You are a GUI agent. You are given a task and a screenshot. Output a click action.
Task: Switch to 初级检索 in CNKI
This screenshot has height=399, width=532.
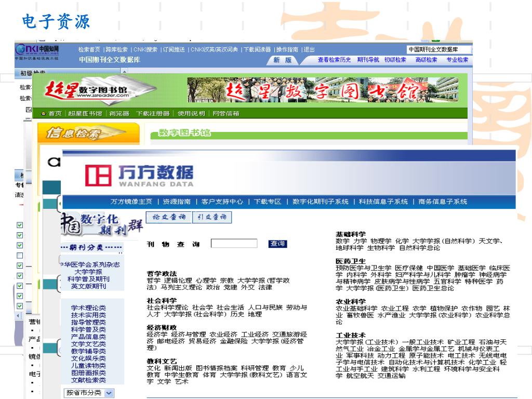point(395,60)
